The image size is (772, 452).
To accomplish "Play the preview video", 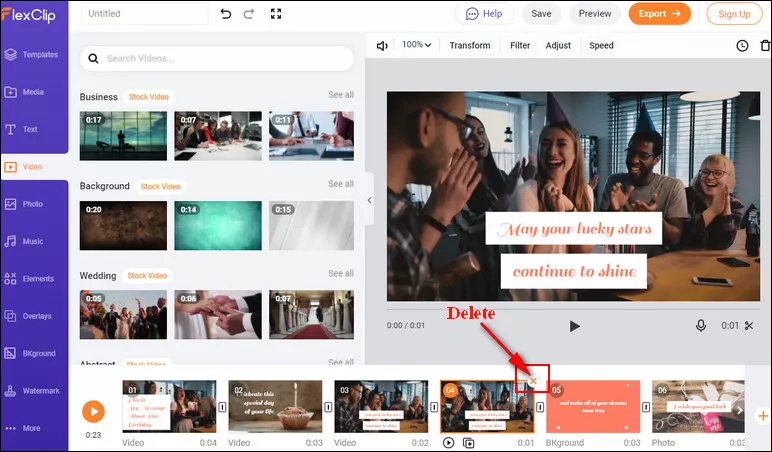I will click(574, 326).
